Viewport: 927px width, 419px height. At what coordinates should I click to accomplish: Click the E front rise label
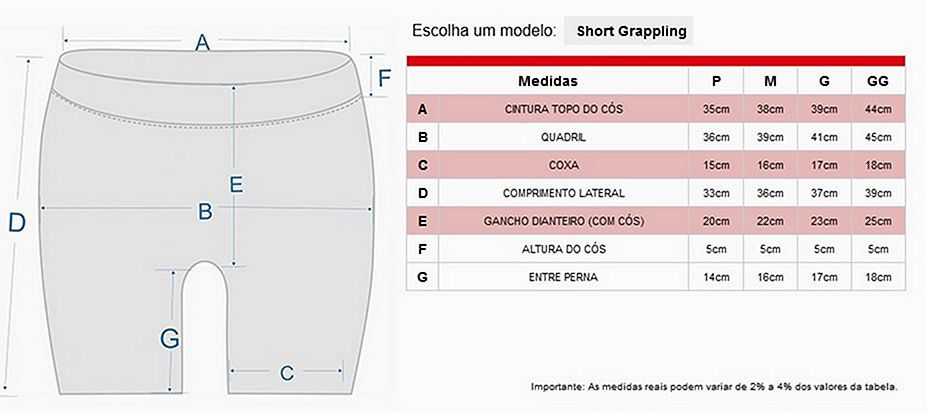click(236, 185)
